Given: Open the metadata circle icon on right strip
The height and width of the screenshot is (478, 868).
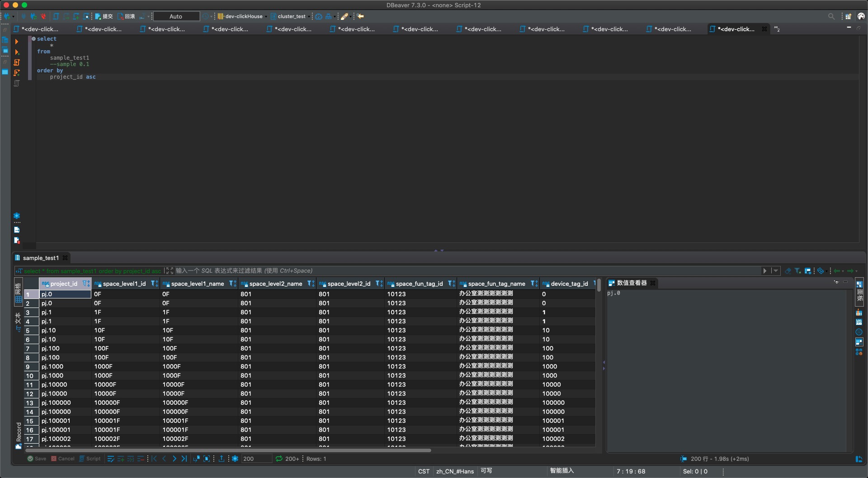Looking at the screenshot, I should (x=859, y=332).
